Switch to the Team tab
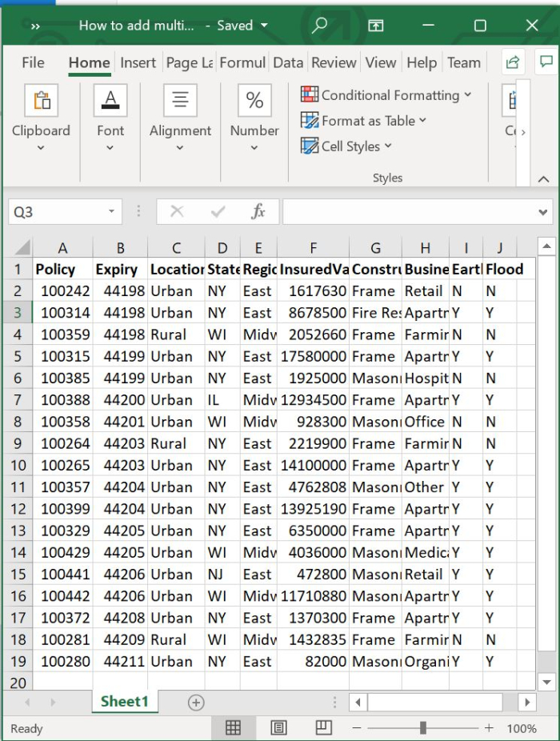Image resolution: width=560 pixels, height=741 pixels. [x=464, y=62]
